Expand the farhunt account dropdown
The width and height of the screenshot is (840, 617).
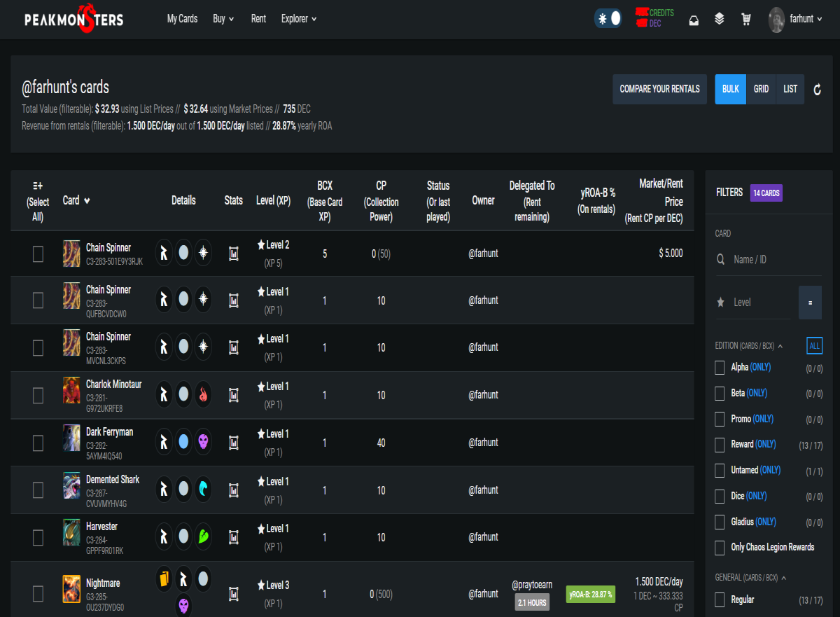tap(806, 19)
